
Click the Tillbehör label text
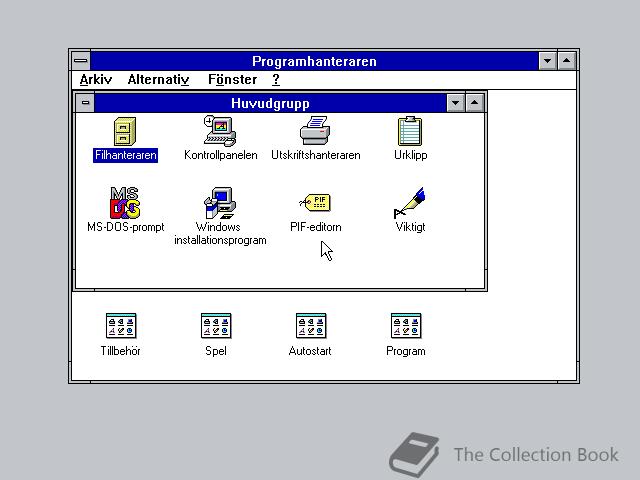(x=120, y=351)
